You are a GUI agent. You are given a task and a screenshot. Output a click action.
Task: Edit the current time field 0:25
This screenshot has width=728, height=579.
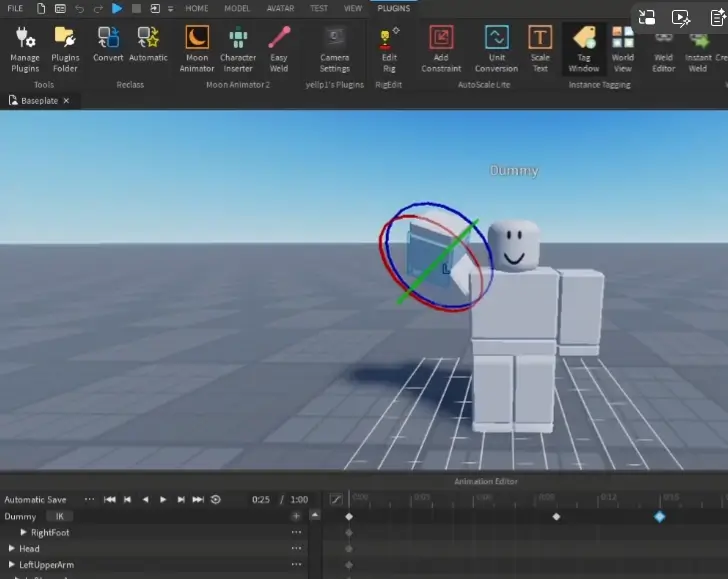pos(260,500)
